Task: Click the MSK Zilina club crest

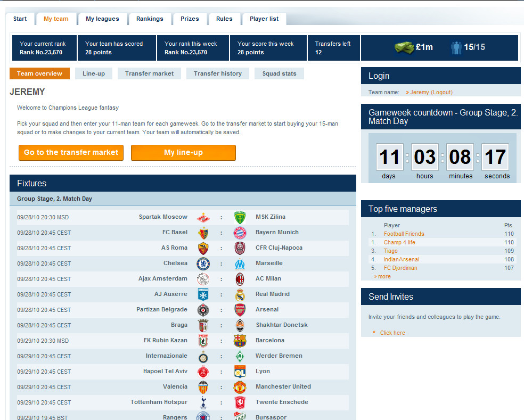Action: click(240, 218)
